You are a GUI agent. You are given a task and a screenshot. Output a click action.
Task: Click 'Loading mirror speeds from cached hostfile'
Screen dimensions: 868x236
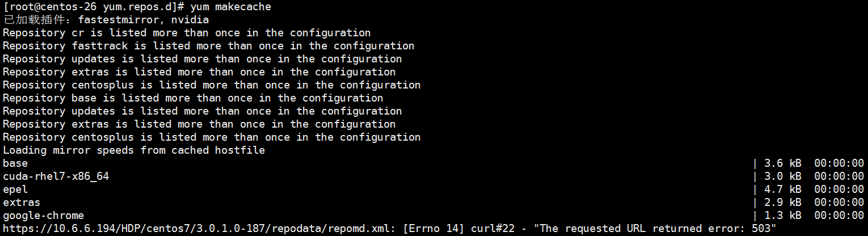tap(134, 150)
